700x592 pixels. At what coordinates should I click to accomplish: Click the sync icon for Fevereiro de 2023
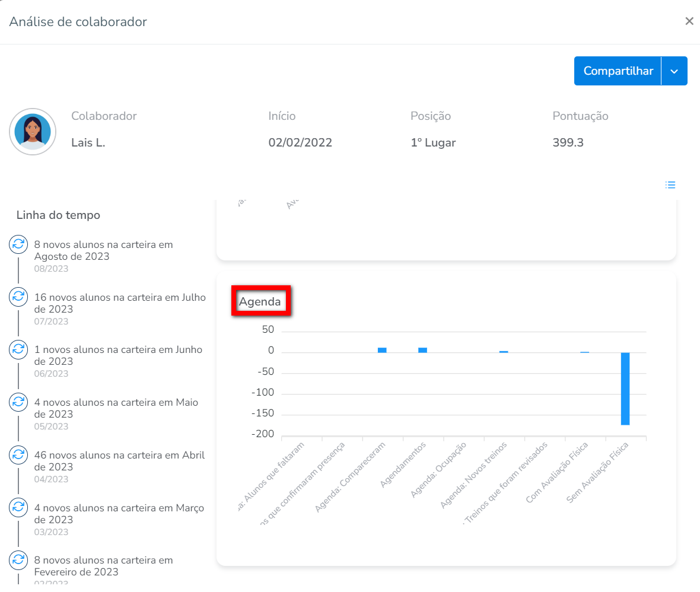coord(18,560)
